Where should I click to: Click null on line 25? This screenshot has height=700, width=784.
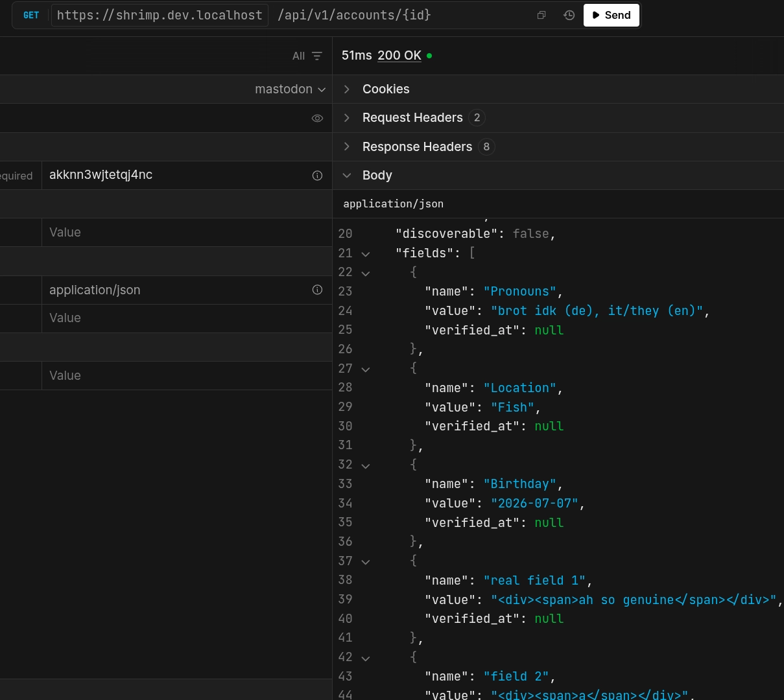pyautogui.click(x=549, y=330)
